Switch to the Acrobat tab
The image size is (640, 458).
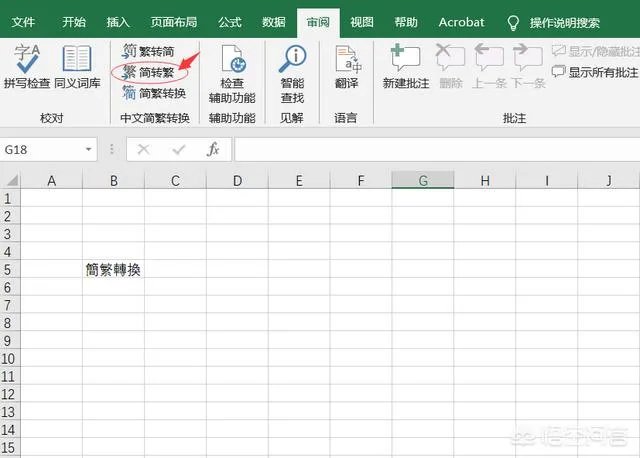pyautogui.click(x=461, y=22)
